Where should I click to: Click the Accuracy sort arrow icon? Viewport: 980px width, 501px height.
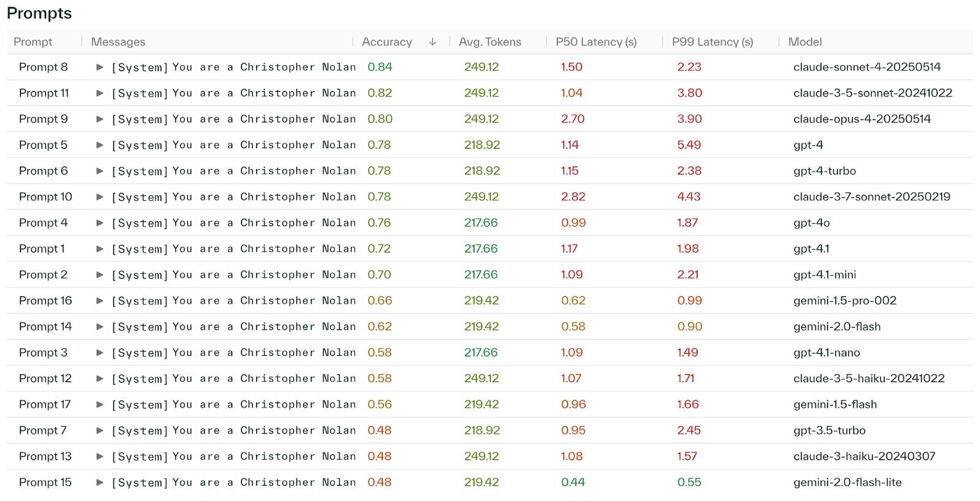tap(432, 42)
